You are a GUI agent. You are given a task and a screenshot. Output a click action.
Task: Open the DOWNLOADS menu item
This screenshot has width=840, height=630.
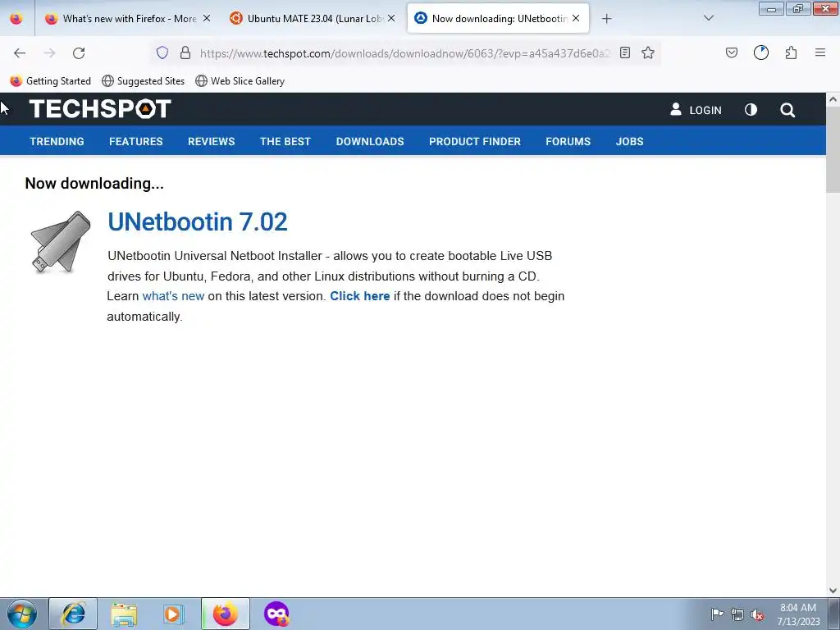(x=370, y=141)
